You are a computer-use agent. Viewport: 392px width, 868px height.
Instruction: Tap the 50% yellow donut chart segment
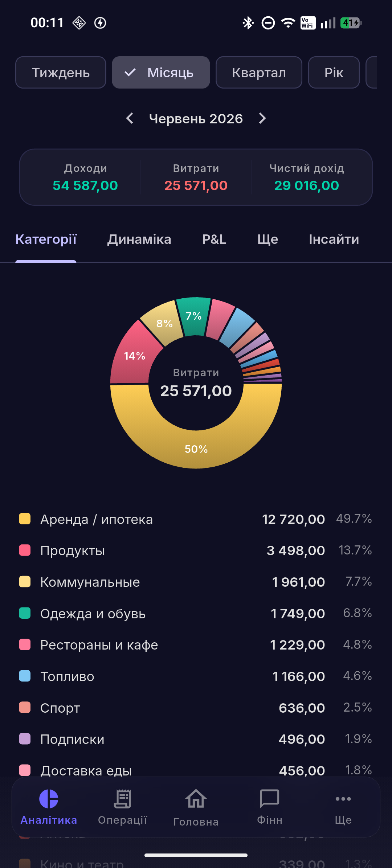tap(196, 449)
